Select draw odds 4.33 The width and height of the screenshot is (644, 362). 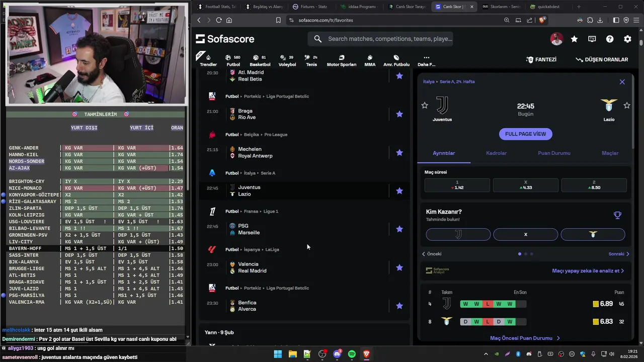[526, 185]
